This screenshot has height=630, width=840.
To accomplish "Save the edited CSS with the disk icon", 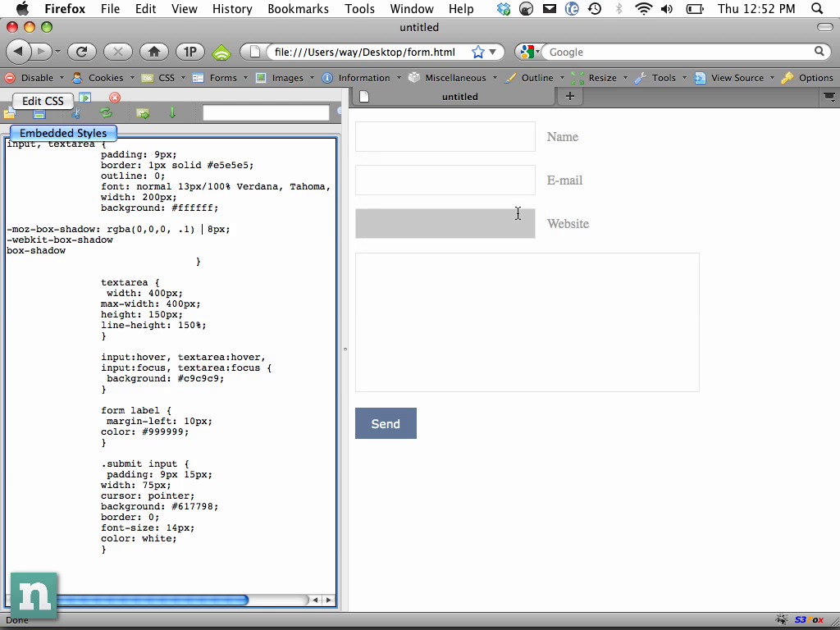I will 39,113.
